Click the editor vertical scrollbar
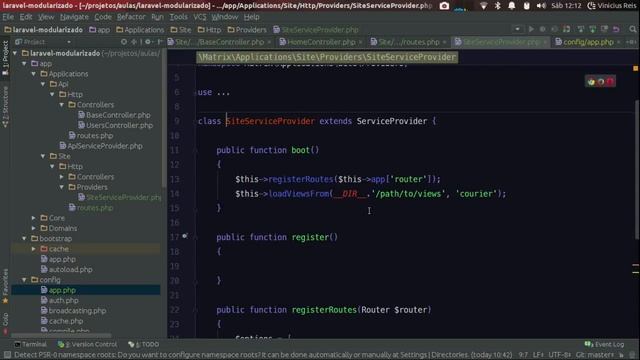640x360 pixels. tap(637, 169)
